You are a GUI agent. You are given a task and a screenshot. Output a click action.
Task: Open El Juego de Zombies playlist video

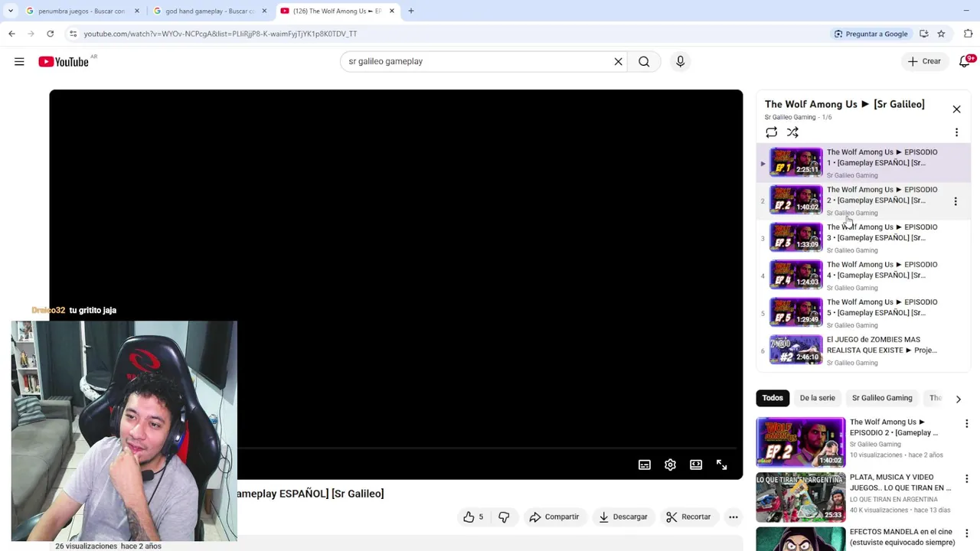click(x=865, y=350)
